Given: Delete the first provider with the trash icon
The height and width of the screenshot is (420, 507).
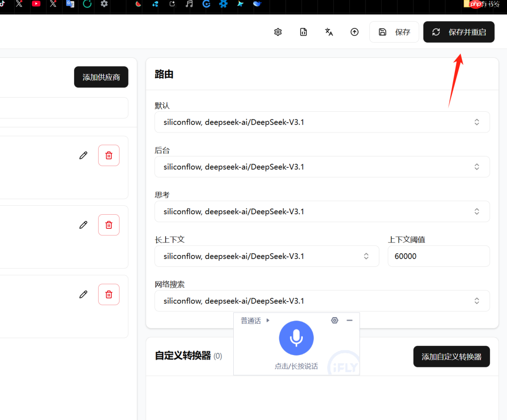Looking at the screenshot, I should (108, 155).
